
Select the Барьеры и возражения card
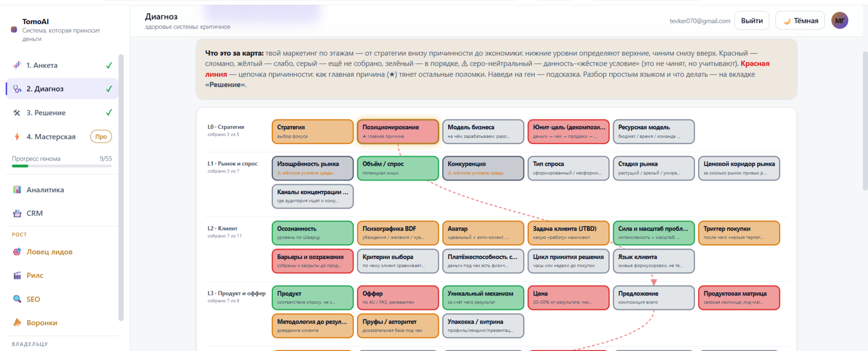[313, 261]
